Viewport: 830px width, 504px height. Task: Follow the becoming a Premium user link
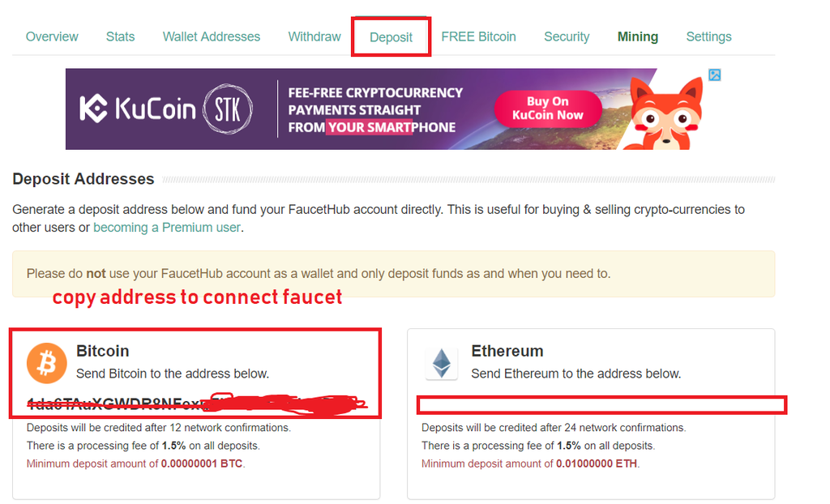pos(167,228)
